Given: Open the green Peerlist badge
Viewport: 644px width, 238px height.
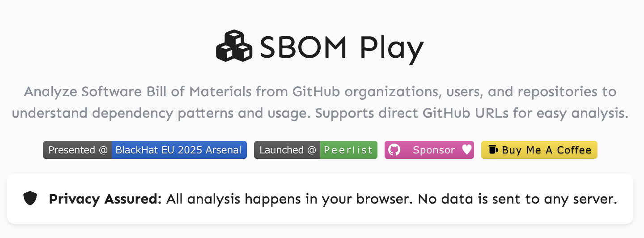Looking at the screenshot, I should [x=348, y=150].
